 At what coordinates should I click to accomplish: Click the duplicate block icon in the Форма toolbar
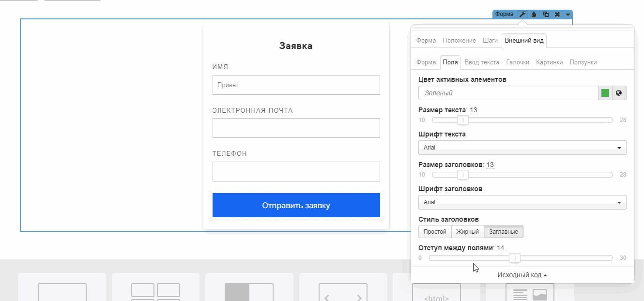click(546, 15)
